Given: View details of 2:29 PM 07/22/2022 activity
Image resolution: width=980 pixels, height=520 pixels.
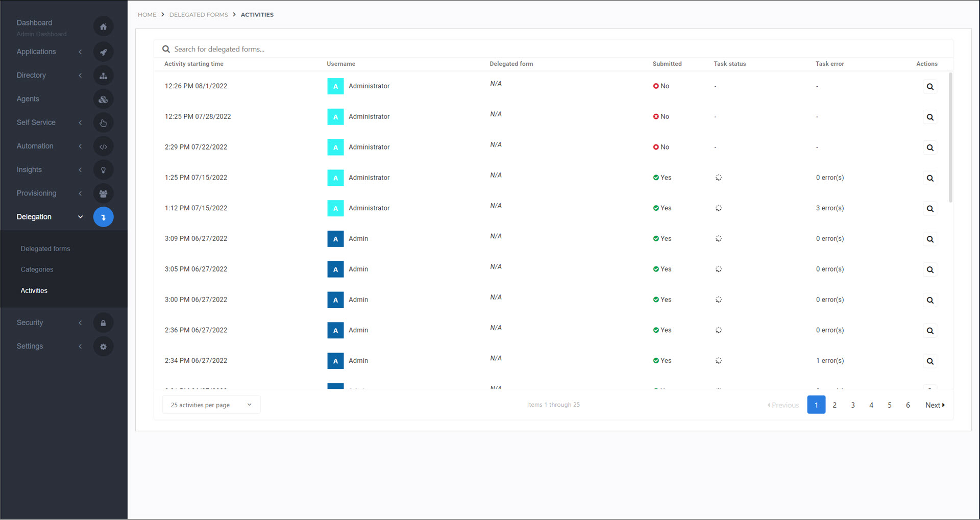Looking at the screenshot, I should point(930,148).
